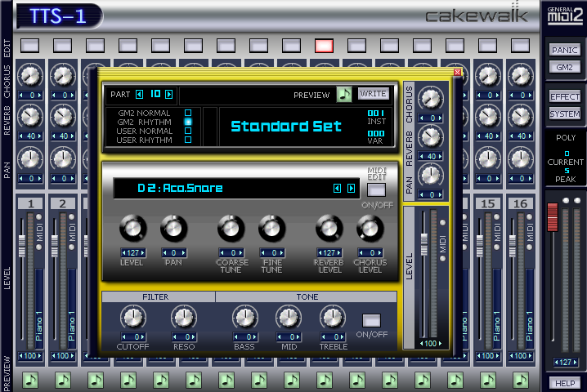587x392 pixels.
Task: Click the tone TREBLE knob
Action: (333, 318)
